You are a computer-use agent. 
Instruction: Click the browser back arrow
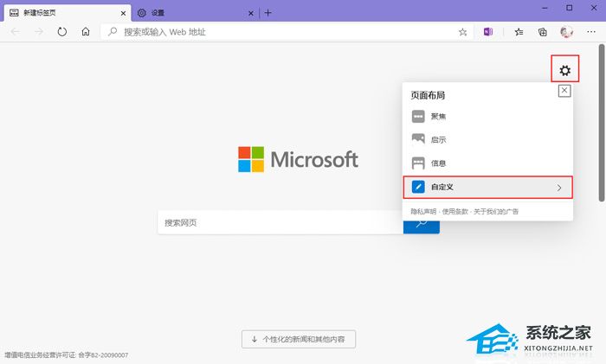pos(15,32)
